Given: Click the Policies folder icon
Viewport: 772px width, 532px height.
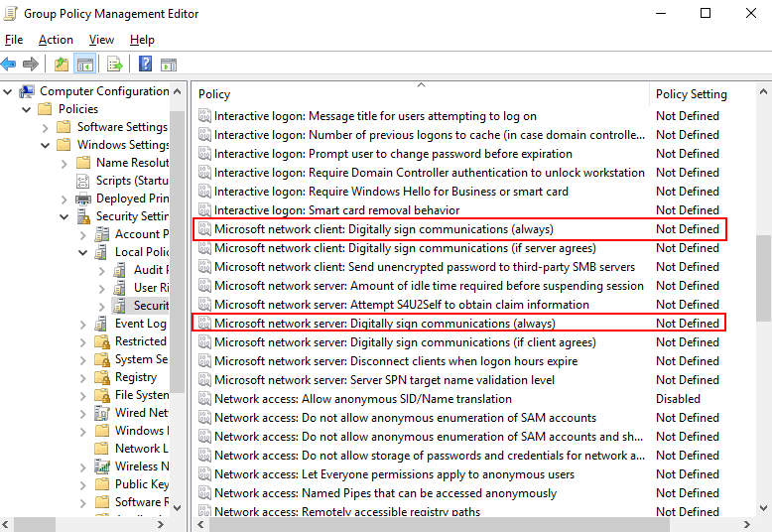Looking at the screenshot, I should click(x=45, y=109).
